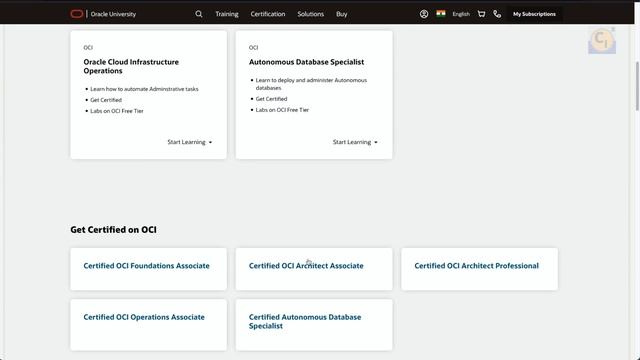Click the phone contact icon

coord(497,14)
